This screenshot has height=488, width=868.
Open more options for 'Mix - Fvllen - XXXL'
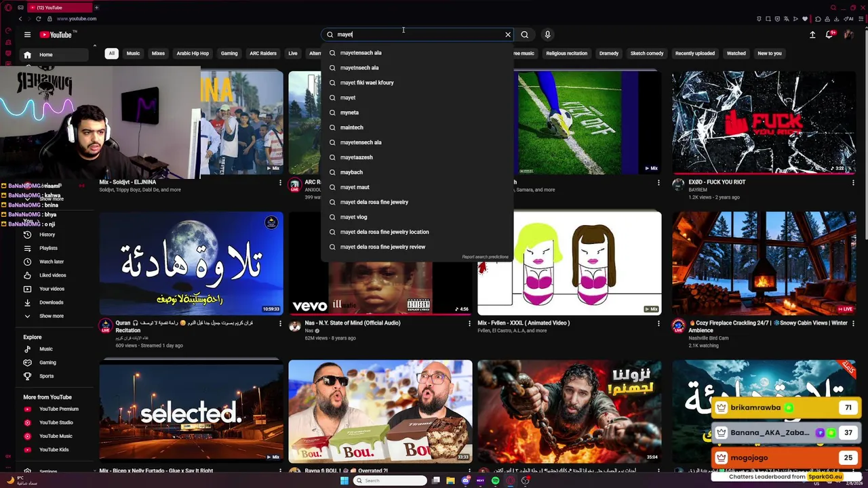tap(658, 323)
